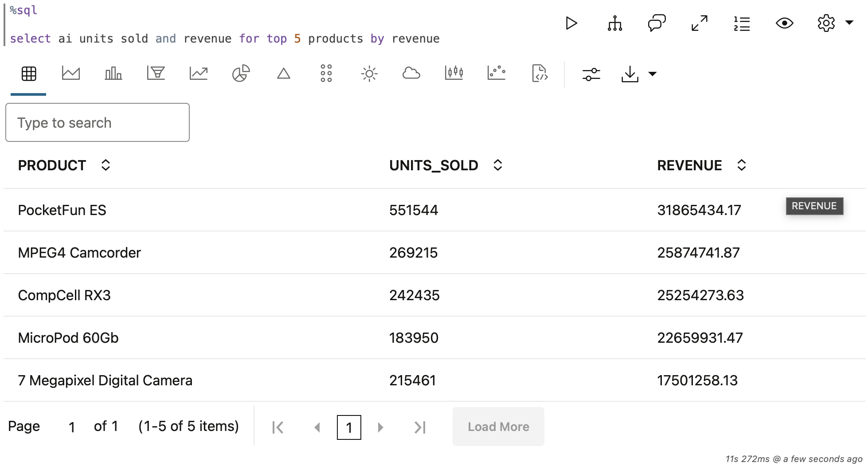
Task: Switch to pyramid chart view
Action: click(284, 74)
